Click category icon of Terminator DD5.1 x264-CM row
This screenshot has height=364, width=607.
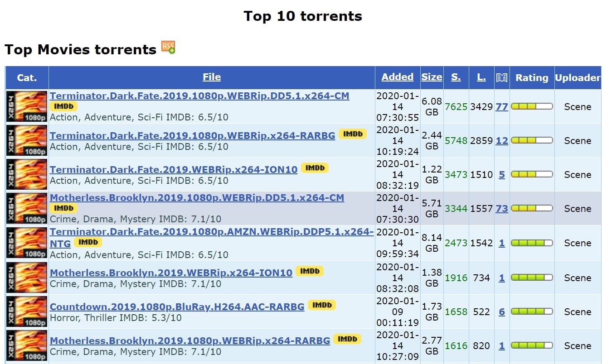(x=27, y=106)
